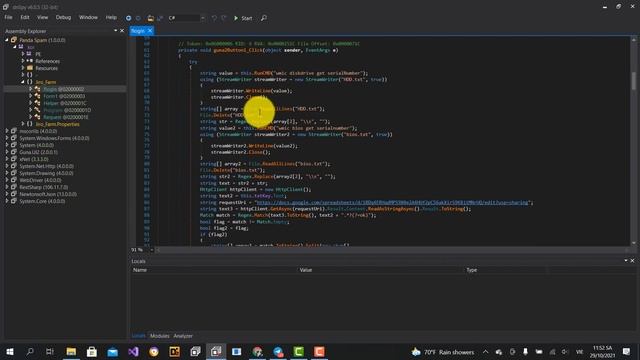
Task: Click the open file folder icon
Action: (x=151, y=18)
